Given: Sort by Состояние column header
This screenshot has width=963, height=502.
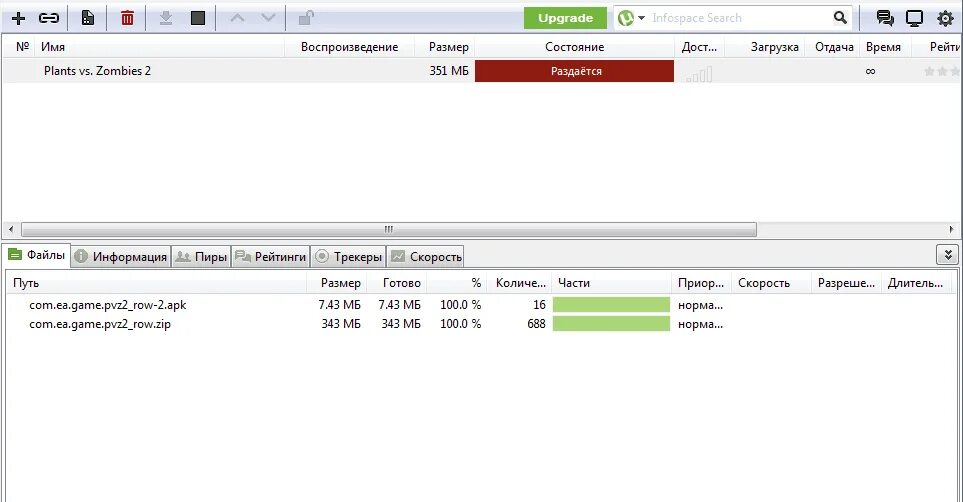Looking at the screenshot, I should (x=574, y=47).
